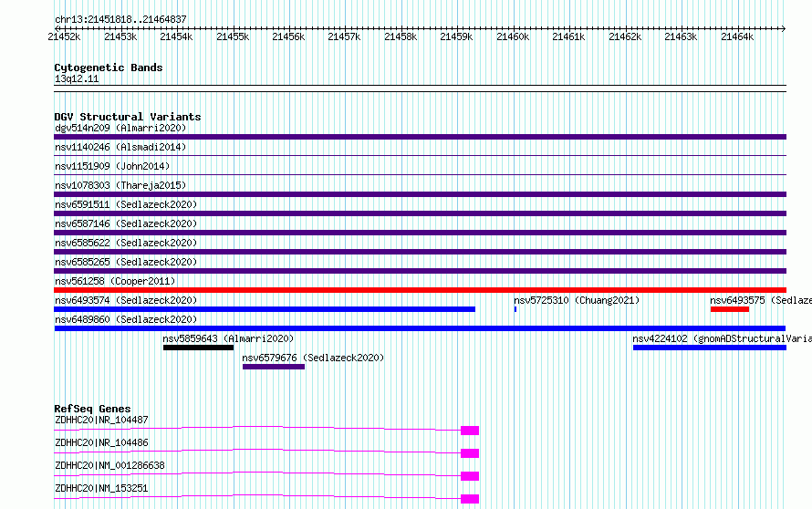
Task: Click the red nsv561258 (Cooper2011) bar
Action: [420, 290]
